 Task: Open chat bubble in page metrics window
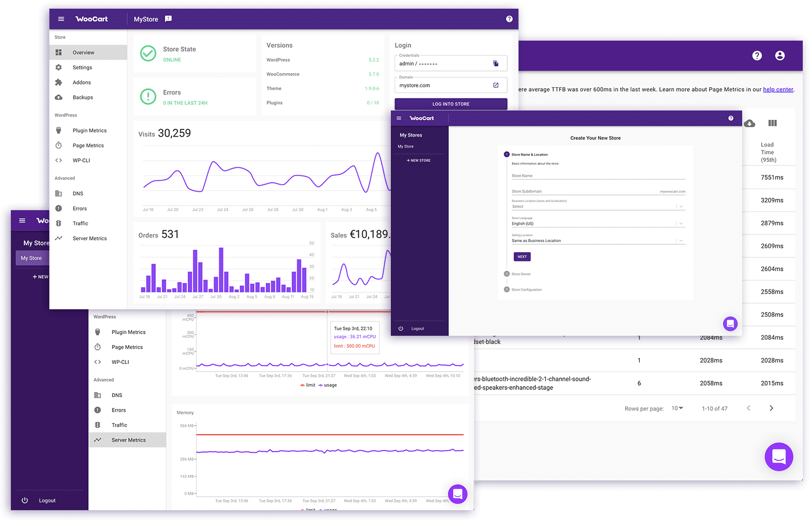click(x=778, y=457)
